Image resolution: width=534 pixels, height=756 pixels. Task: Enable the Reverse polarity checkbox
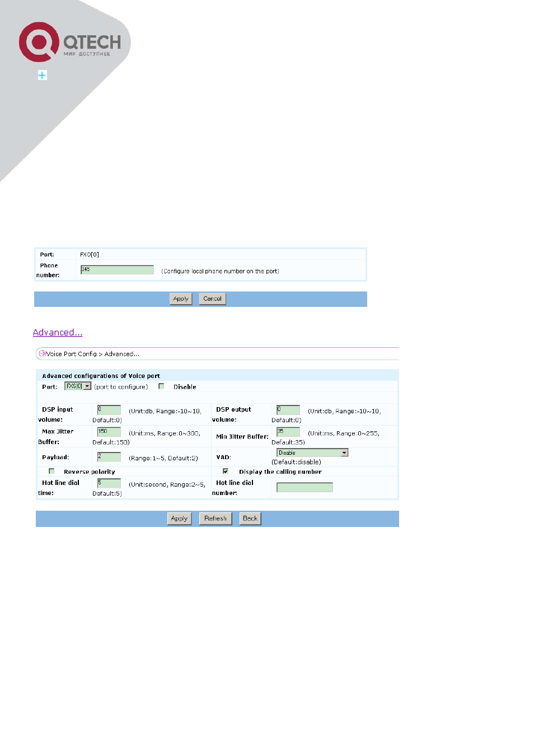click(x=51, y=471)
